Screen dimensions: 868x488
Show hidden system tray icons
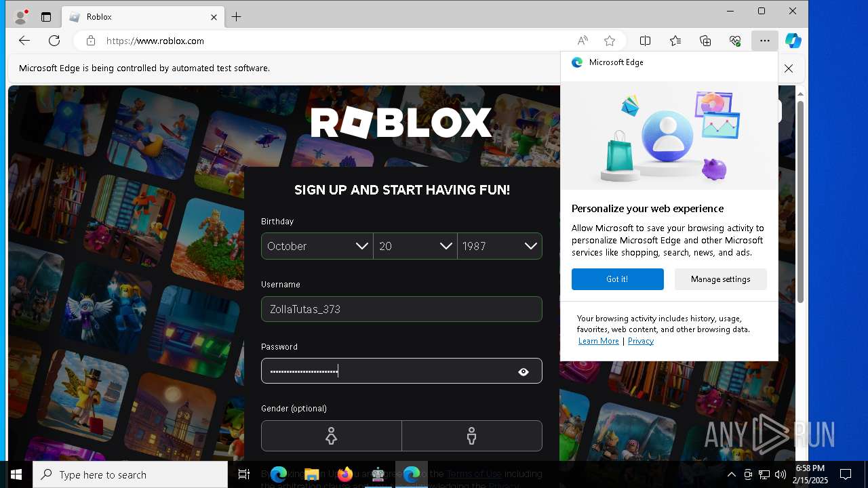coord(731,474)
